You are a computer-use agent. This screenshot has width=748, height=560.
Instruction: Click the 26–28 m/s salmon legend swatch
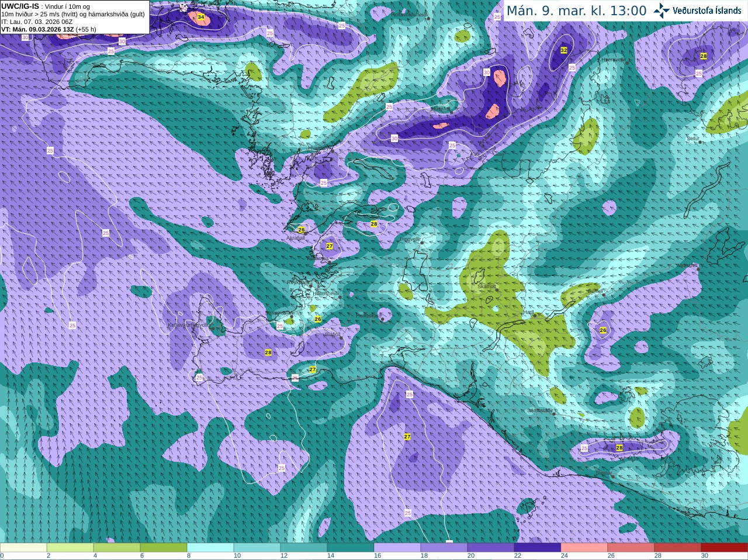click(x=631, y=548)
